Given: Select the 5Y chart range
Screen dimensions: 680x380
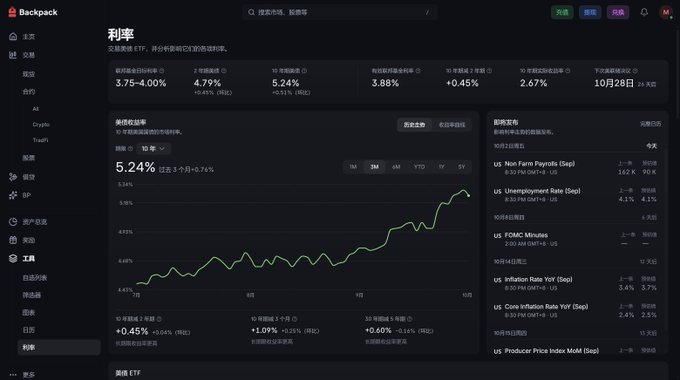Looking at the screenshot, I should pyautogui.click(x=461, y=167).
